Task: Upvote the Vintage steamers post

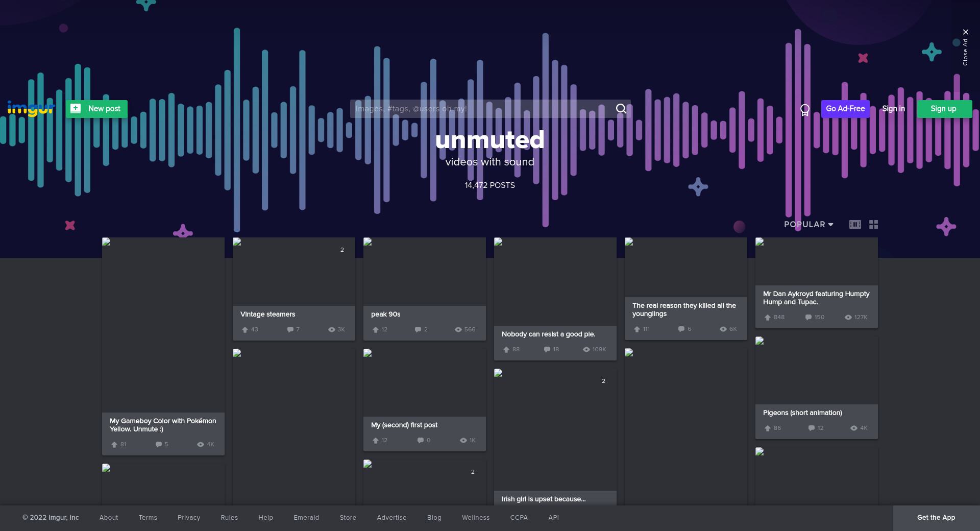Action: point(245,330)
